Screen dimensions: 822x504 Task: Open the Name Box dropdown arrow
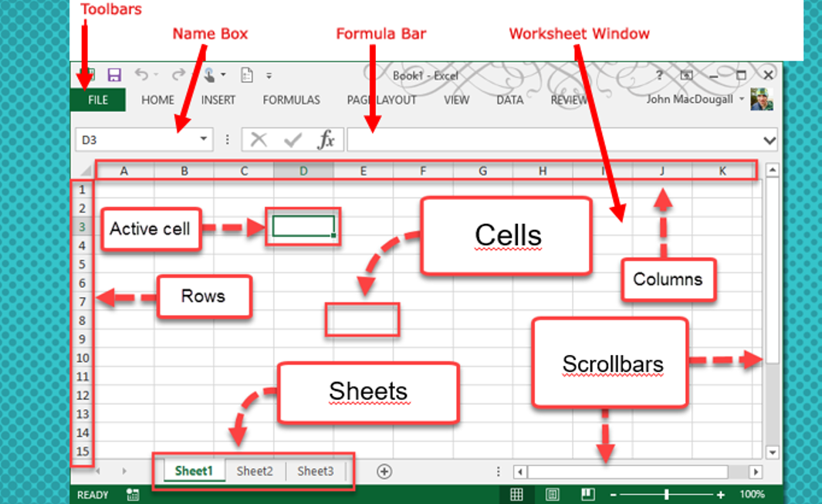tap(204, 140)
